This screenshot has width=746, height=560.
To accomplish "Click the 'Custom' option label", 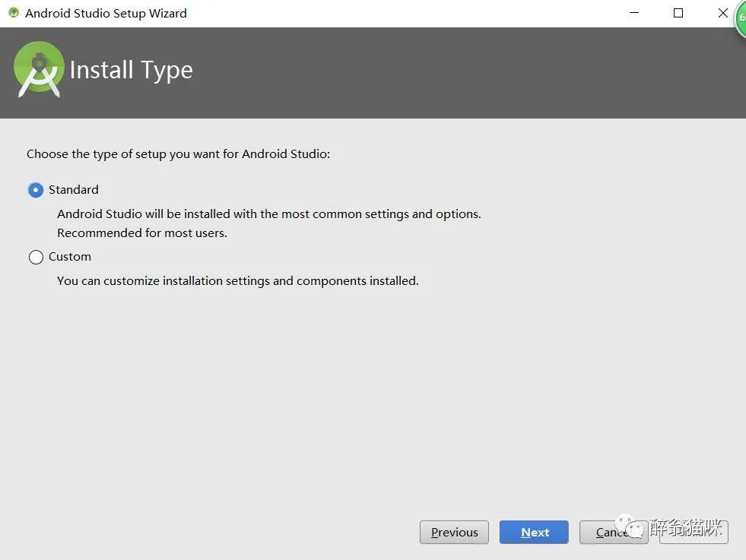I will click(70, 257).
